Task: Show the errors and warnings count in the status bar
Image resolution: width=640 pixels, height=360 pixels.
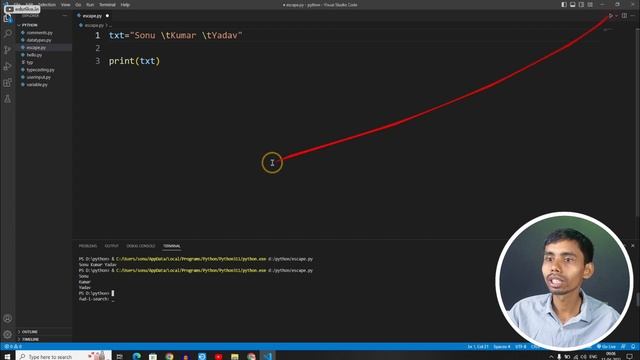Action: coord(12,347)
